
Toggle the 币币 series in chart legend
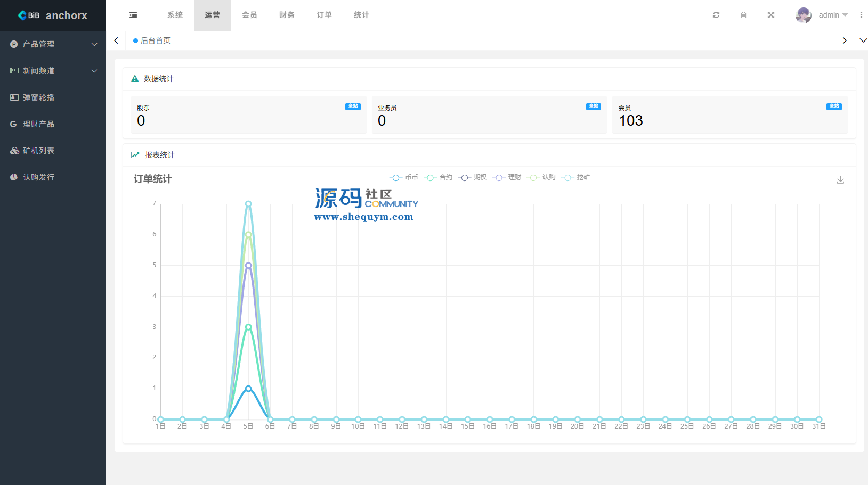click(404, 178)
